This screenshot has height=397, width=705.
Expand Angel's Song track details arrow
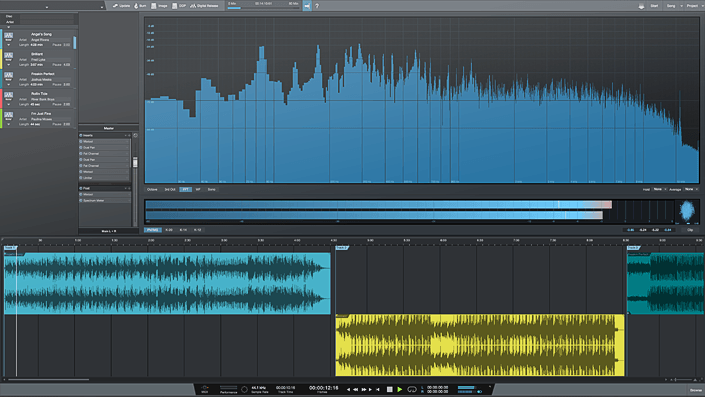pos(9,45)
